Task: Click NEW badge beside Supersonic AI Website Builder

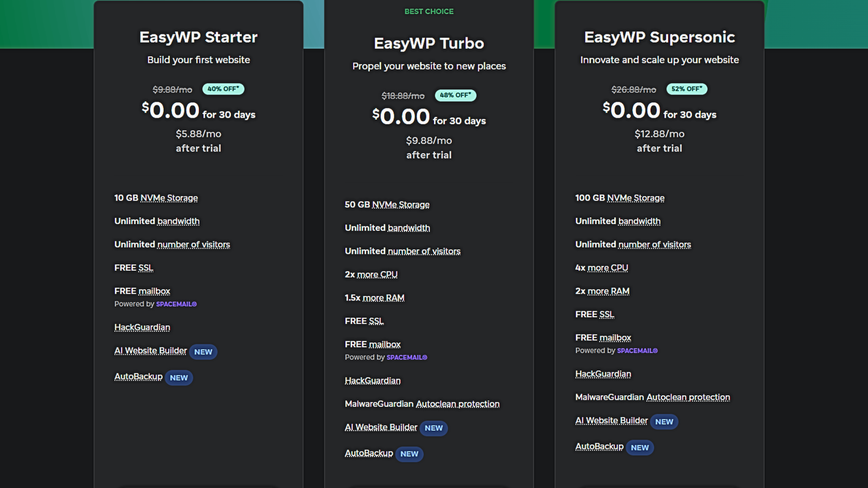Action: (x=665, y=422)
